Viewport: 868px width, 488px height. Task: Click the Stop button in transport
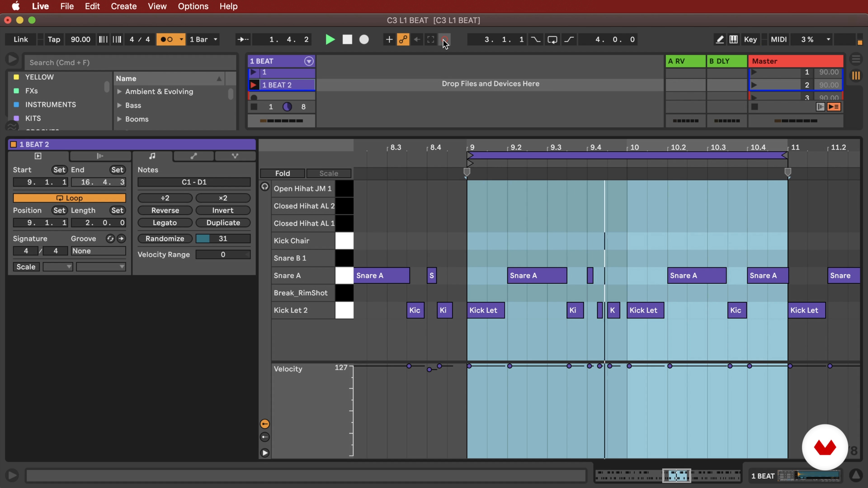[x=347, y=39]
